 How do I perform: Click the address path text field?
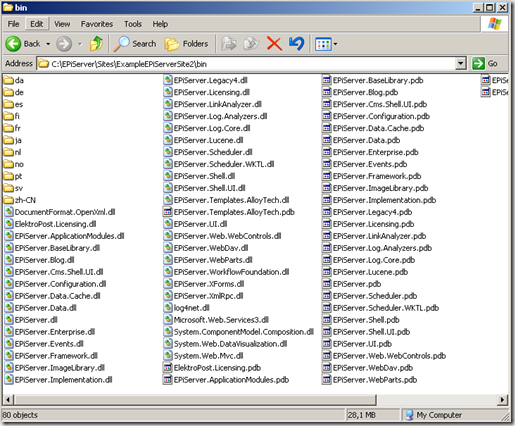point(247,64)
